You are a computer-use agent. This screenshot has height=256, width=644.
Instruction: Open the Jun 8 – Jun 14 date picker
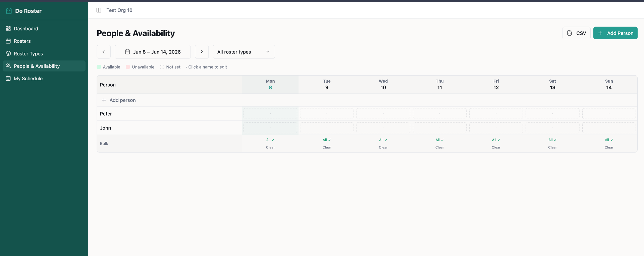coord(153,52)
